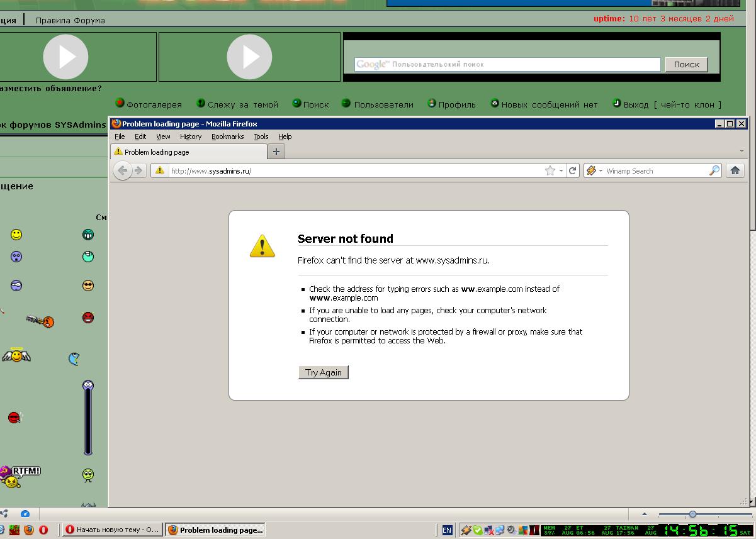The image size is (756, 539).
Task: Open the File menu in Firefox
Action: (x=120, y=136)
